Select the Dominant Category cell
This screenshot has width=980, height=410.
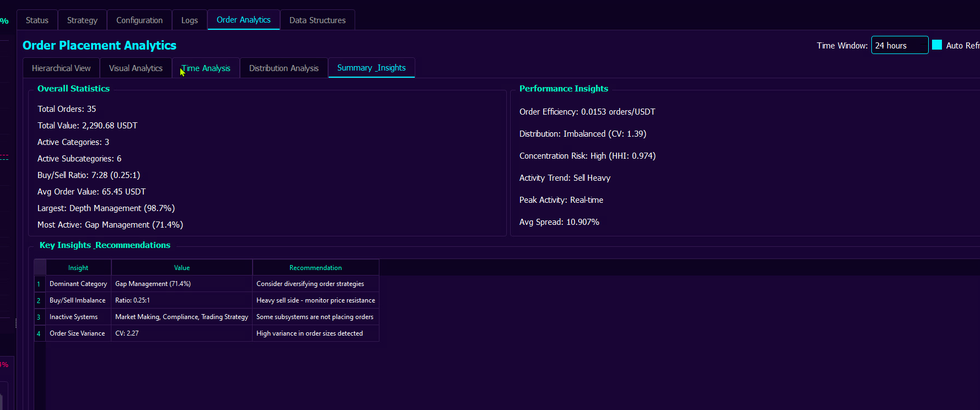[78, 284]
